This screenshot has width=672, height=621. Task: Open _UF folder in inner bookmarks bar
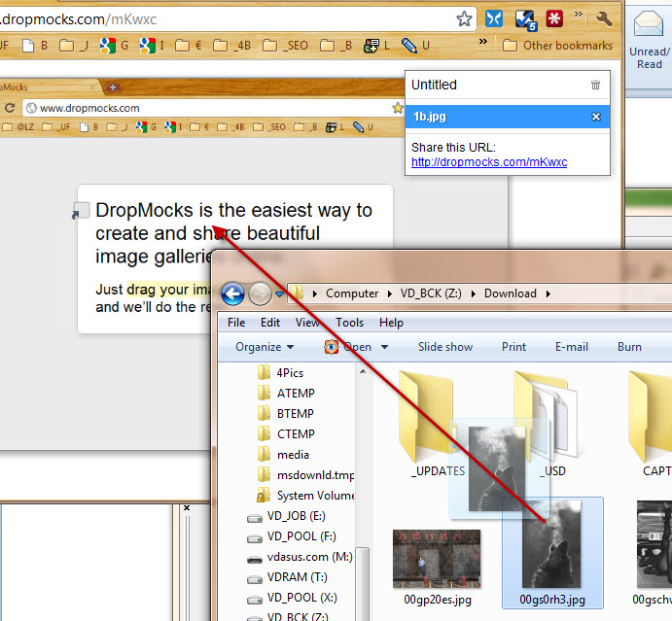55,126
